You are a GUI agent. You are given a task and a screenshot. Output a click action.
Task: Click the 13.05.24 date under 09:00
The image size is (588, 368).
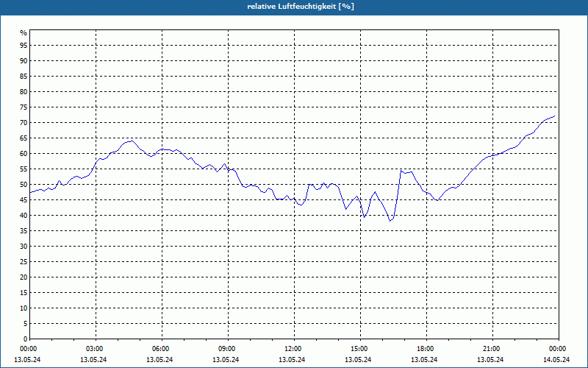pyautogui.click(x=226, y=360)
